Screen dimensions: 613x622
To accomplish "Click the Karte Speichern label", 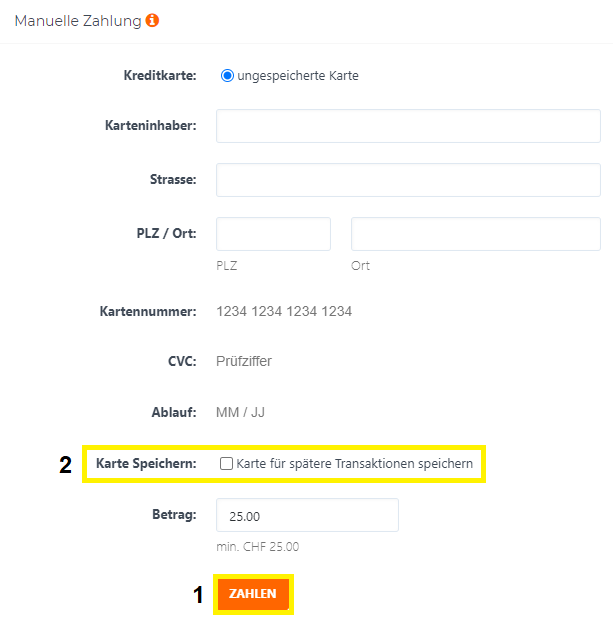I will 146,463.
